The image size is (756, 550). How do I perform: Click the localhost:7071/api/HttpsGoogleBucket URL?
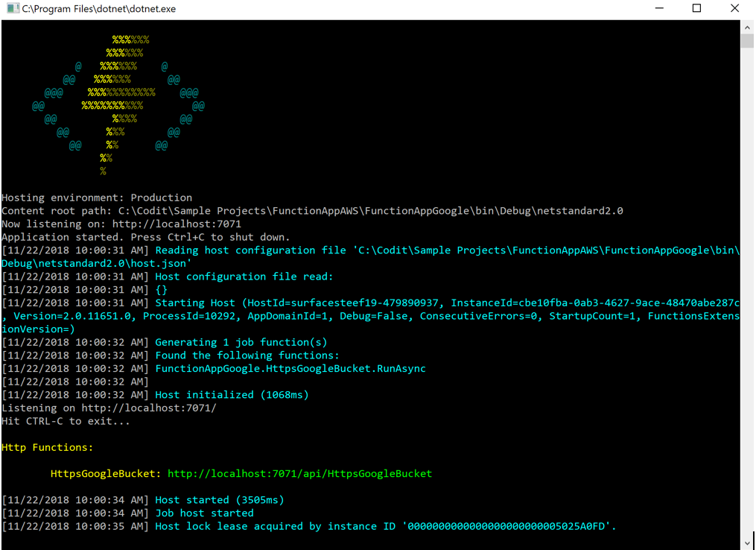[x=299, y=474]
